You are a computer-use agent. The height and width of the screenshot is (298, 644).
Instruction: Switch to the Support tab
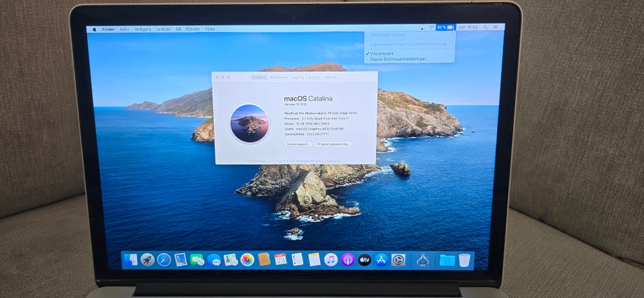314,77
